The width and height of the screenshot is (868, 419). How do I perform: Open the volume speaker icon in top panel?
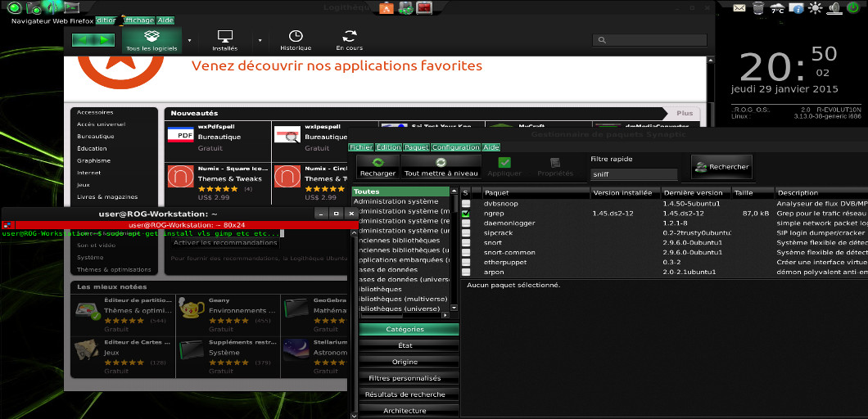coord(834,8)
